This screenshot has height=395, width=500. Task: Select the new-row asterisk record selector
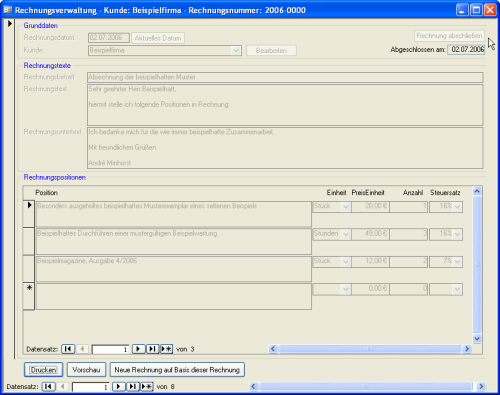pyautogui.click(x=29, y=296)
